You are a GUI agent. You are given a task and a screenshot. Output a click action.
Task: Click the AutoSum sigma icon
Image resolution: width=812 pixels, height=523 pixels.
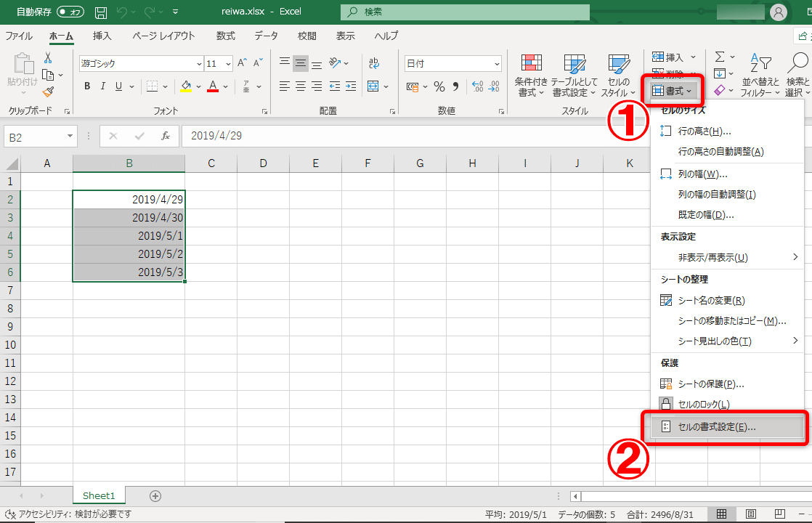(x=720, y=57)
